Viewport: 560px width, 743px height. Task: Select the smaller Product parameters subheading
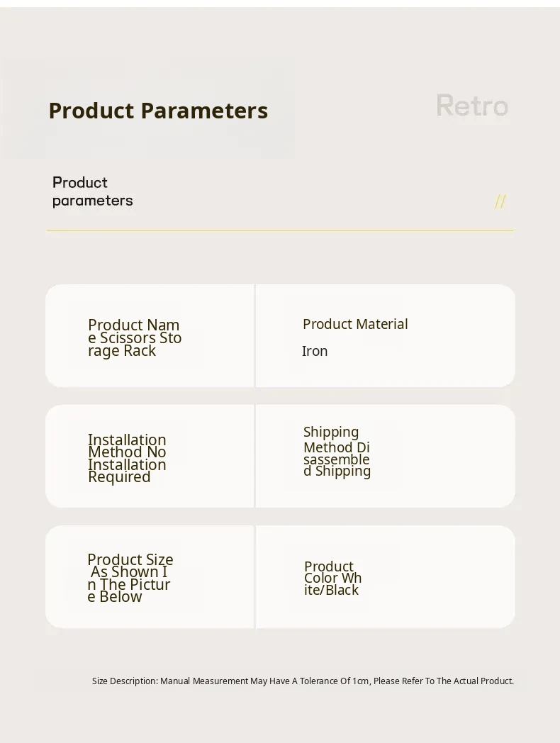(92, 191)
